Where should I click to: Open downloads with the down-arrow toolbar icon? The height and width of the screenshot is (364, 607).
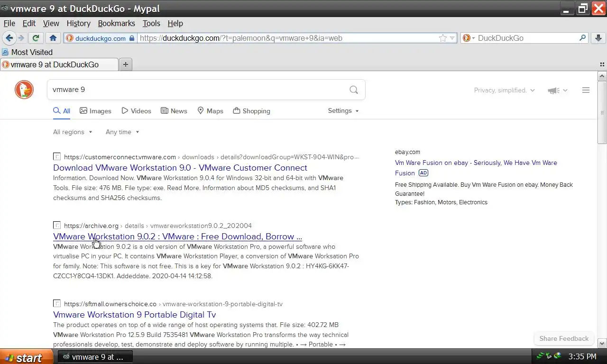point(598,38)
